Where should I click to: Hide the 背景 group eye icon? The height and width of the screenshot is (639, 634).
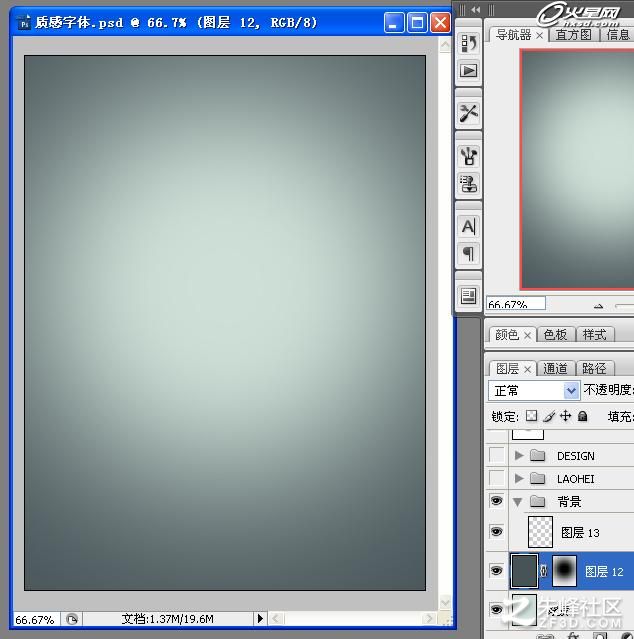[496, 500]
